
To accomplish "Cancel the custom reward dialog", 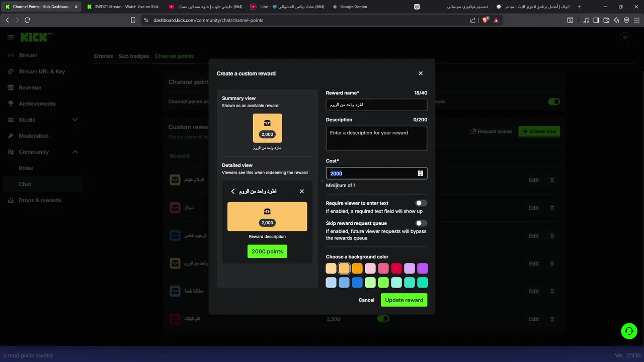I will pos(366,300).
